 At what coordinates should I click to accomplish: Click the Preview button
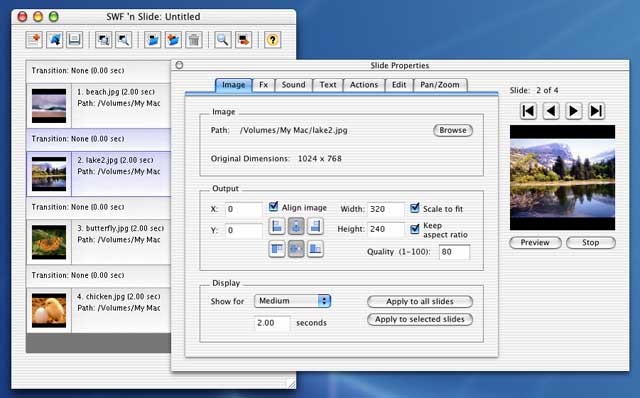point(535,242)
